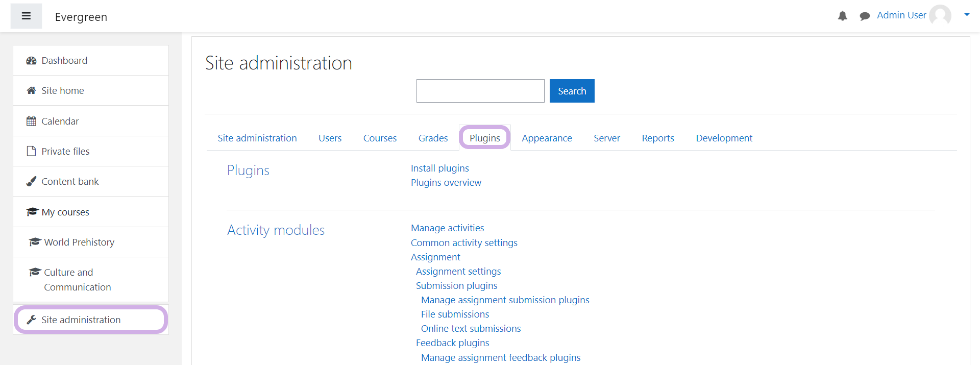Expand the user menu dropdown arrow
980x365 pixels.
(966, 15)
